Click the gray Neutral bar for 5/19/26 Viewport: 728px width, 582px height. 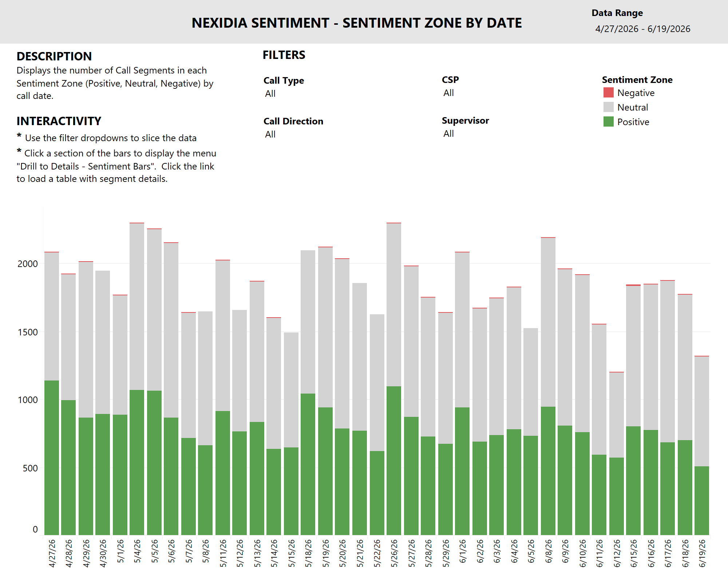(325, 327)
